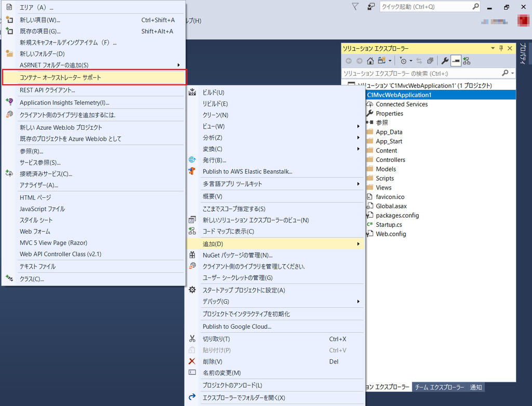Open Solution Explorer search options dropdown

512,73
